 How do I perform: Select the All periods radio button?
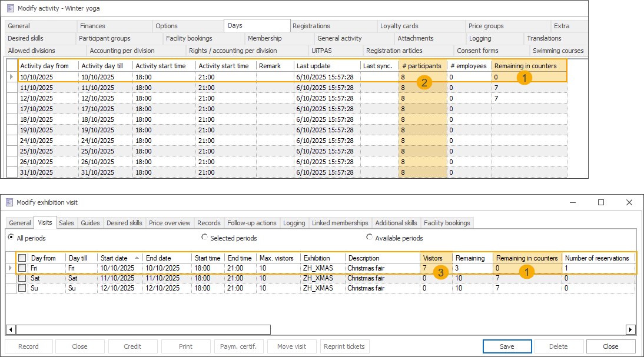point(11,238)
